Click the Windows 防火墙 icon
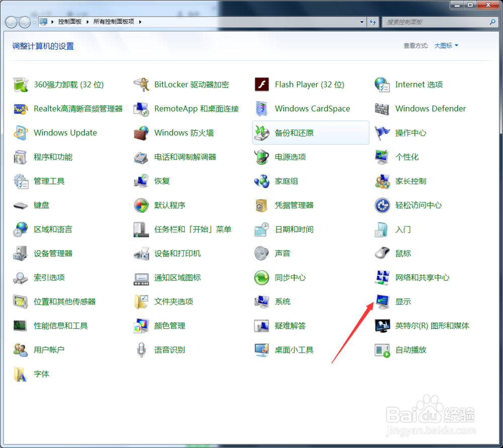Screen dimensions: 503x448 (141, 133)
